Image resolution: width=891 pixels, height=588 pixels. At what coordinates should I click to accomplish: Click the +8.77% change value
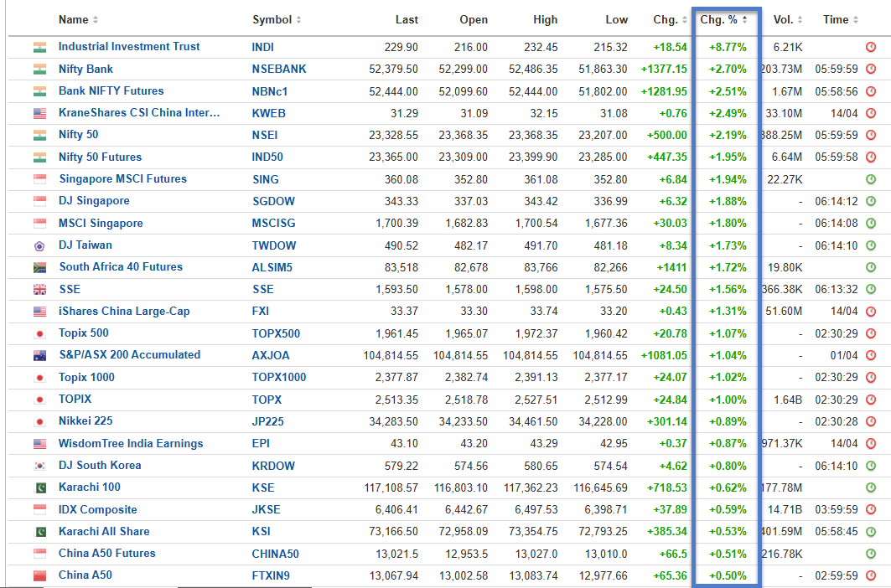pyautogui.click(x=728, y=47)
